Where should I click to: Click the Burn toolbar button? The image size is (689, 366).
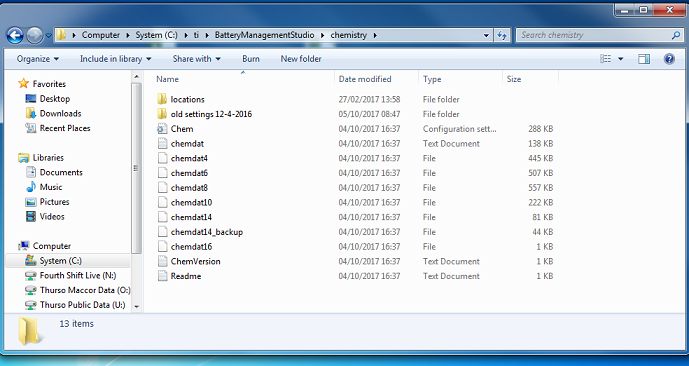250,59
